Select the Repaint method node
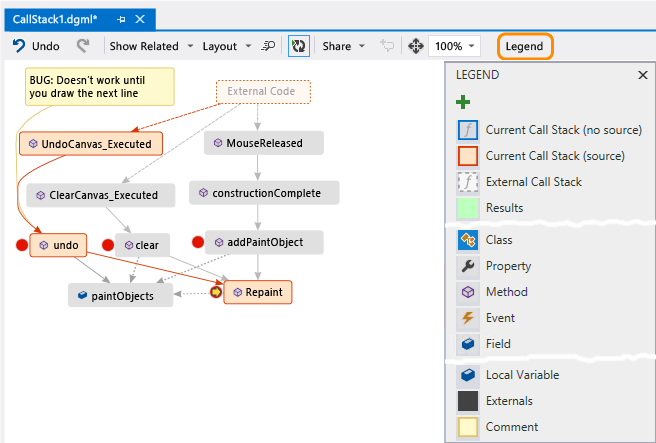656x443 pixels. tap(257, 292)
